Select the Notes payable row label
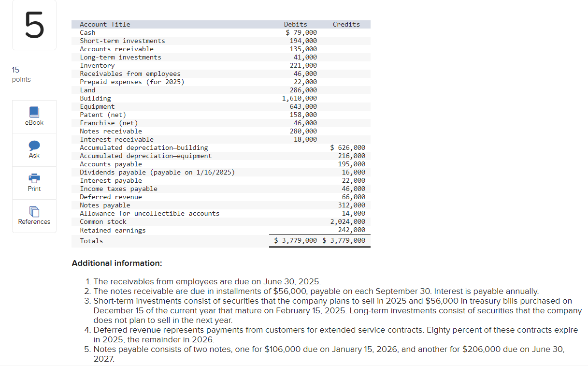588x366 pixels. click(x=105, y=205)
